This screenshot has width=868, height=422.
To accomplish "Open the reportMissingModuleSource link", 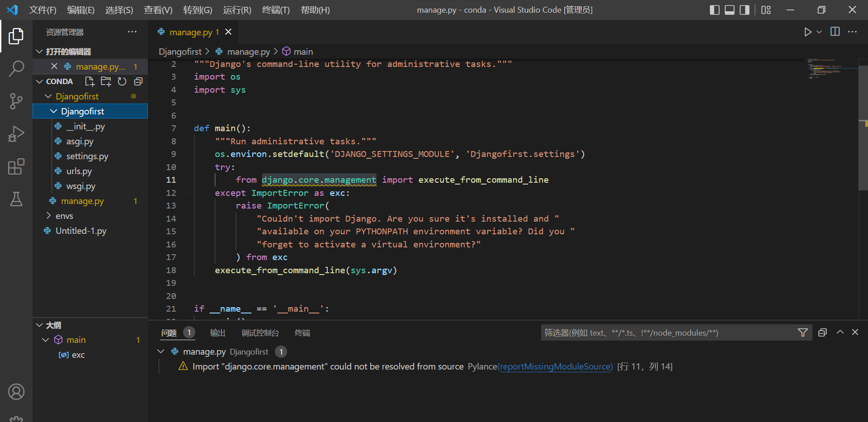I will tap(555, 366).
